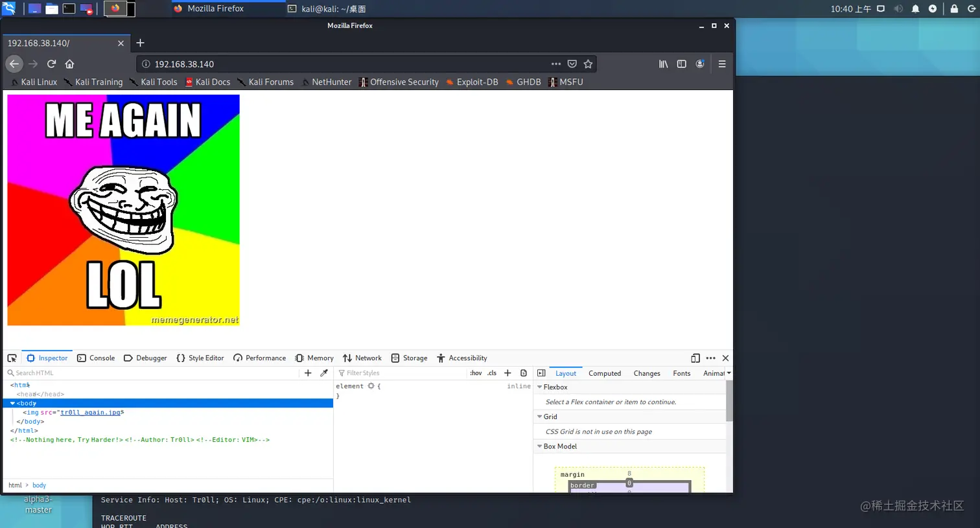Toggle the Firefox sidebar icon
980x528 pixels.
681,63
